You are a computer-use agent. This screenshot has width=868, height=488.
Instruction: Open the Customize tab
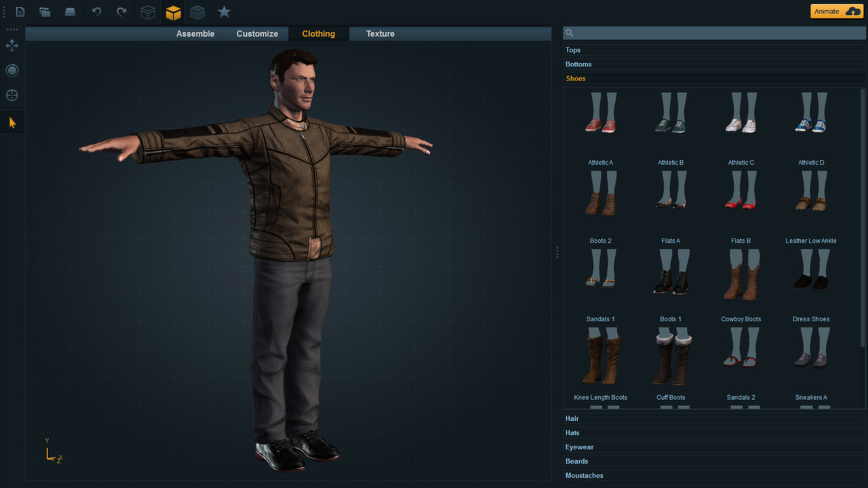[257, 33]
